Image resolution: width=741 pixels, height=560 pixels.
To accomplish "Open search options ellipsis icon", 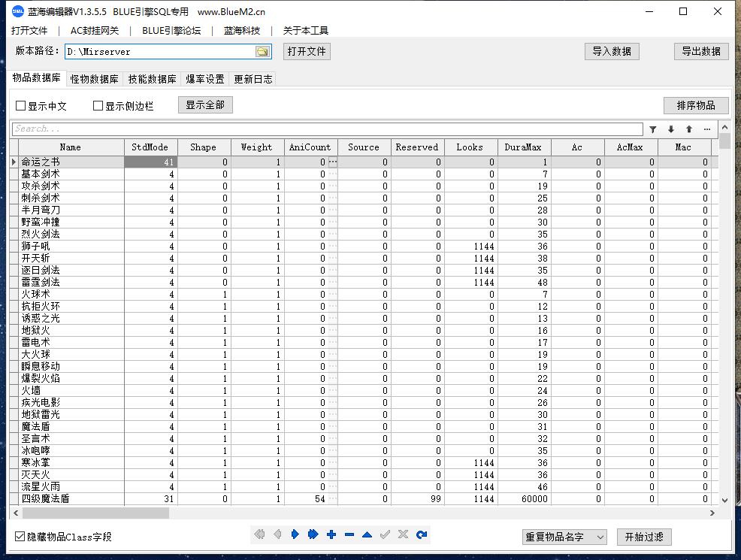I will pos(707,129).
